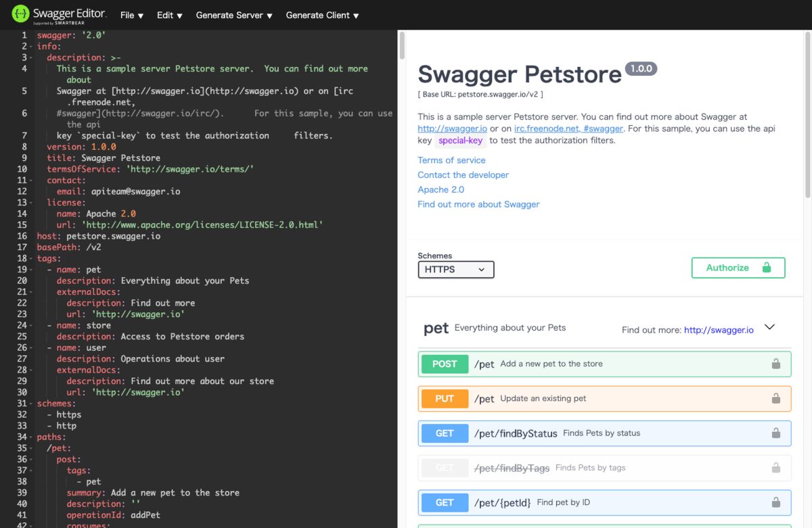Expand the POST /pet operation

(604, 364)
